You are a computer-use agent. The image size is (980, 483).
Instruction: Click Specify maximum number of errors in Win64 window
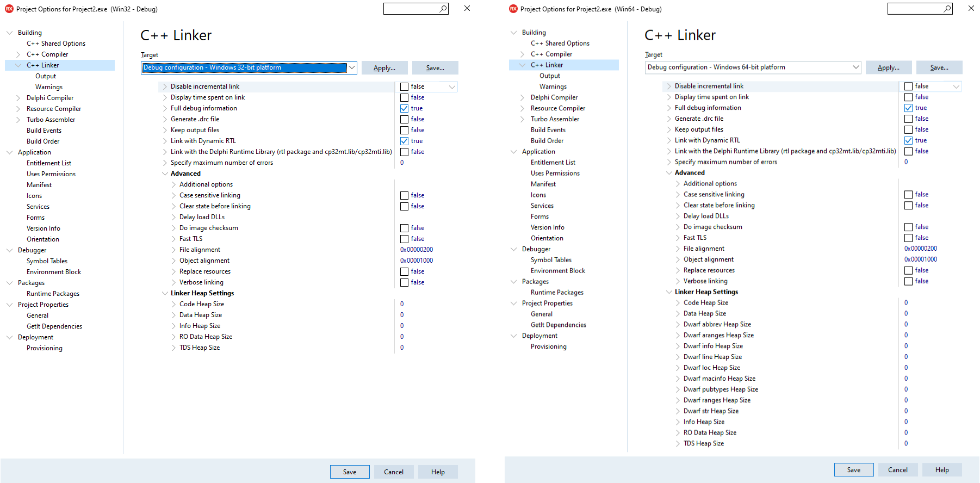(726, 162)
